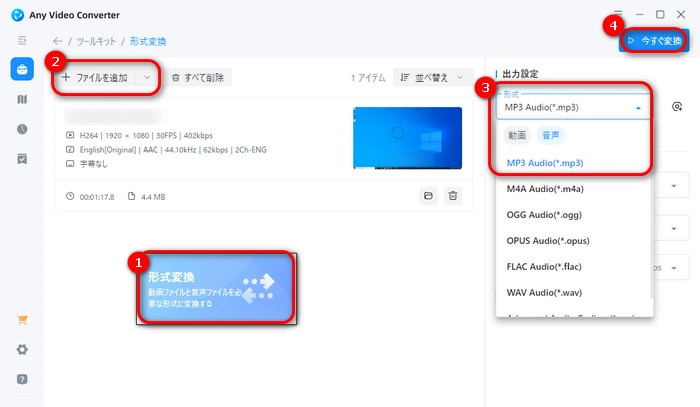
Task: Open the 並べ替え sort dropdown
Action: coord(432,78)
